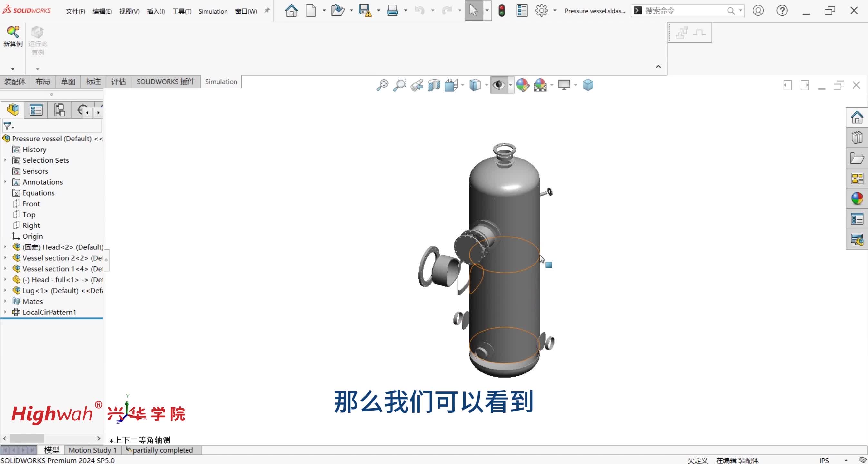Select the Zoom to Fit tool
The width and height of the screenshot is (868, 464).
[382, 85]
